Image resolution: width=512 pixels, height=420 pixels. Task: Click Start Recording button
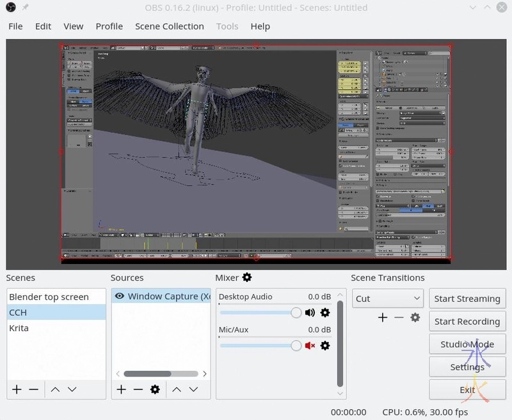click(467, 322)
